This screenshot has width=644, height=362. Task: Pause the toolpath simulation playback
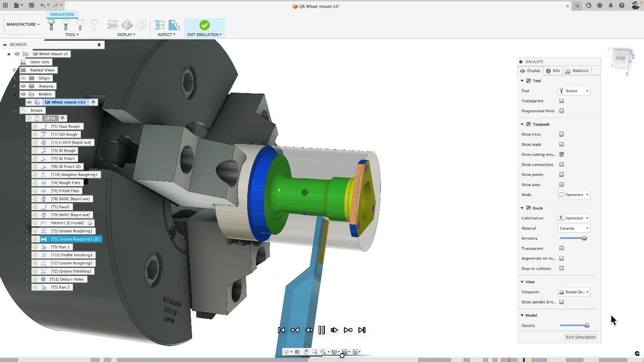click(x=322, y=330)
